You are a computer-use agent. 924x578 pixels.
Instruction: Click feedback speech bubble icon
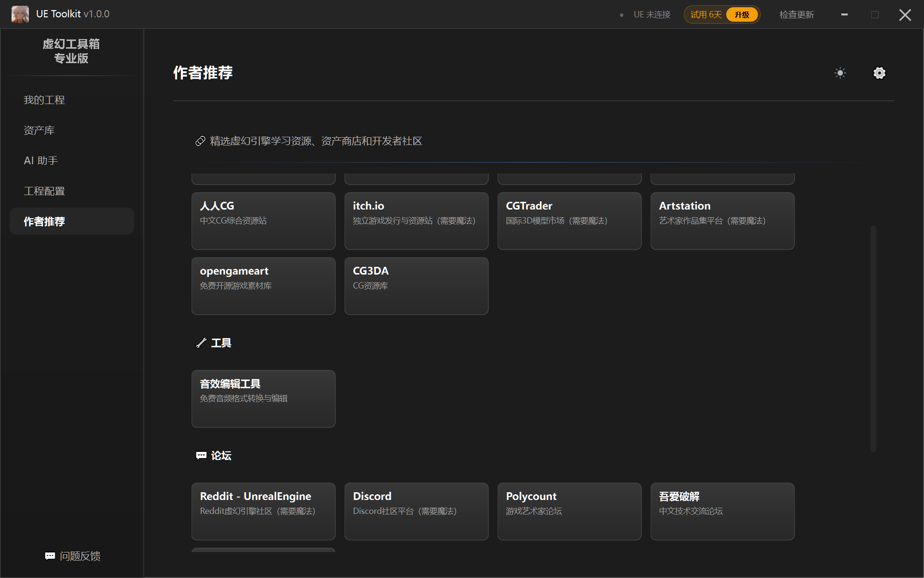[x=50, y=556]
